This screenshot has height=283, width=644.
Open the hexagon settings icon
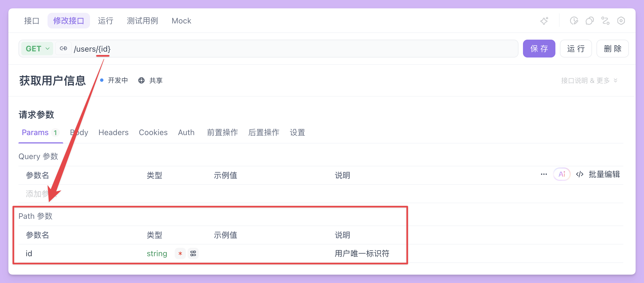click(621, 21)
